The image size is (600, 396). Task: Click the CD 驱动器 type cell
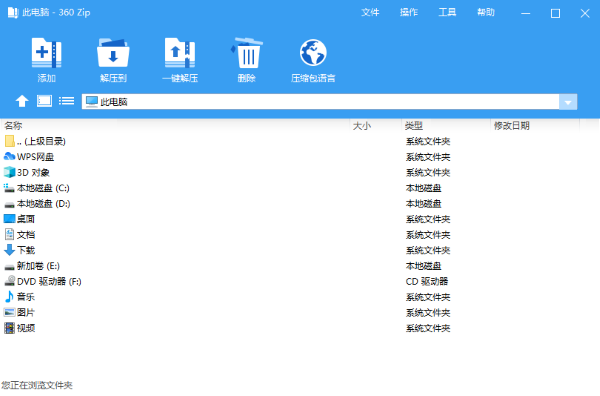tap(427, 282)
